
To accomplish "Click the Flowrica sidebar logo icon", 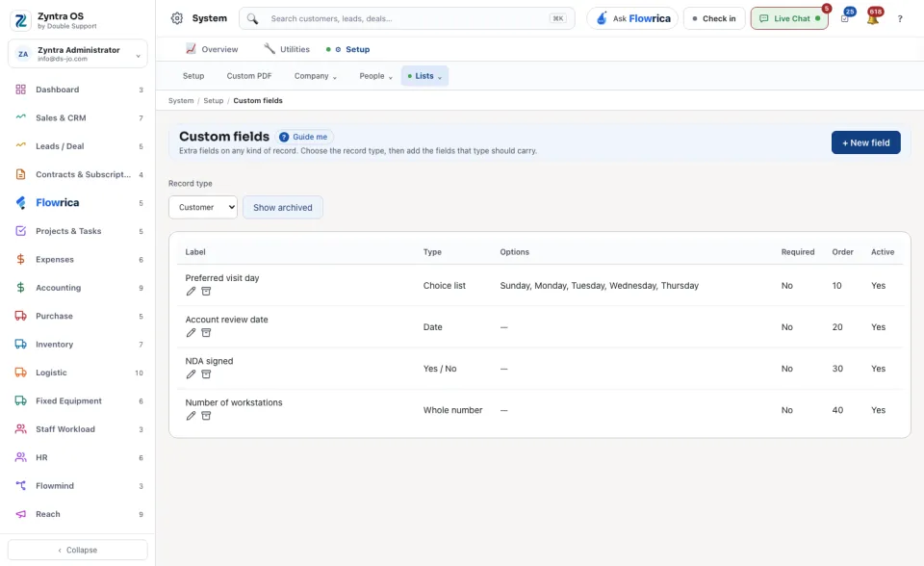I will tap(20, 203).
